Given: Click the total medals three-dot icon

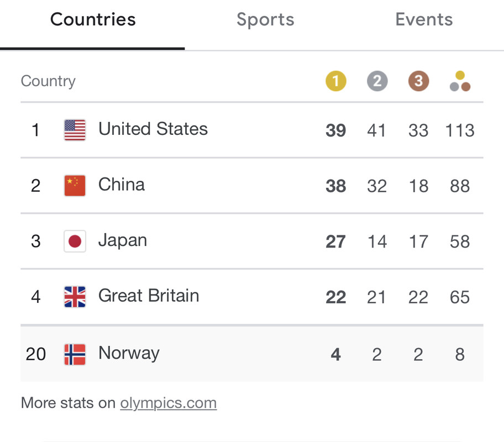Looking at the screenshot, I should (460, 81).
